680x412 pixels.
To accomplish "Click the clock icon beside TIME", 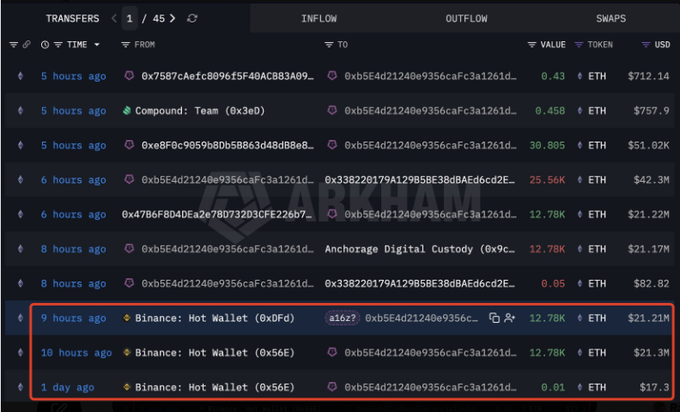I will [x=45, y=45].
